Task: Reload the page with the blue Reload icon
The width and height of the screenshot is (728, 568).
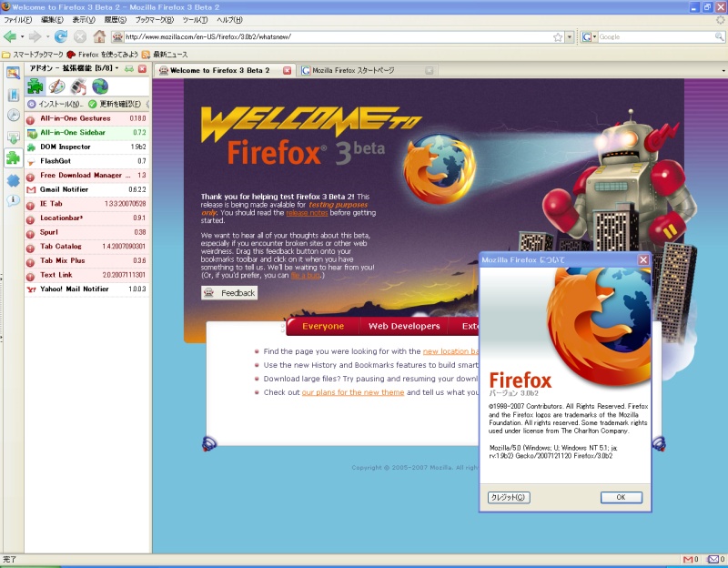Action: [61, 36]
